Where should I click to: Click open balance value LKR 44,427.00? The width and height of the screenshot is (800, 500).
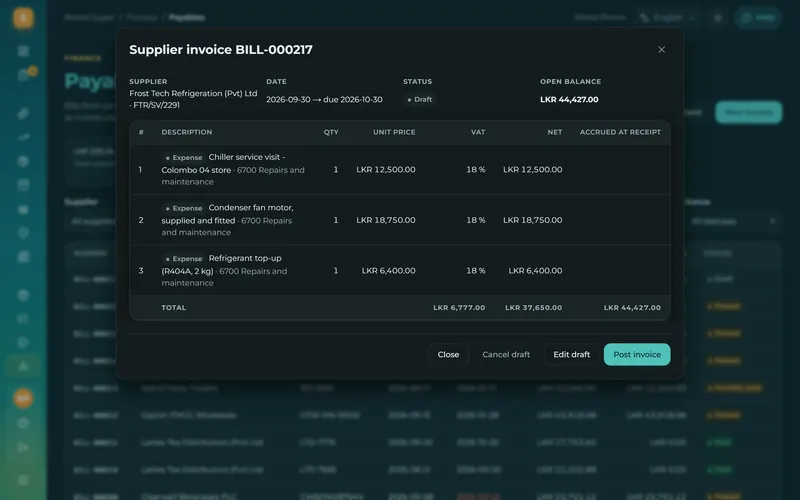pos(569,99)
